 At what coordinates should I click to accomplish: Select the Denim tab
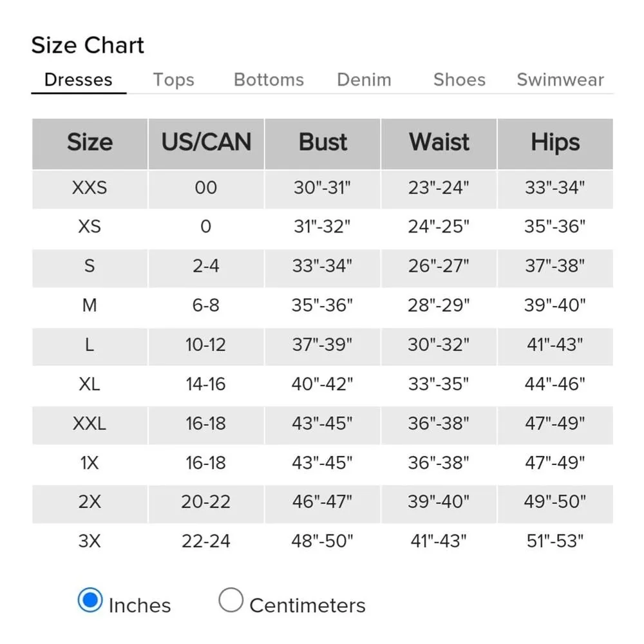point(364,80)
